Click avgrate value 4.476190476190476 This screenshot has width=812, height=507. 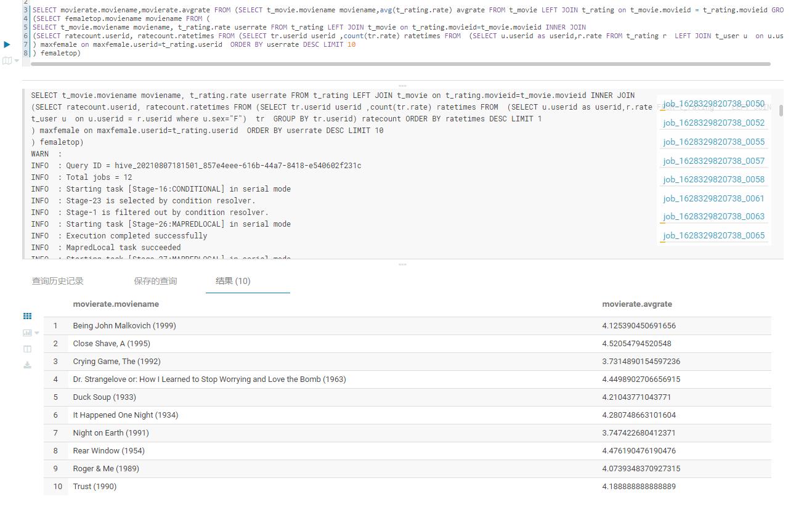[x=639, y=450]
